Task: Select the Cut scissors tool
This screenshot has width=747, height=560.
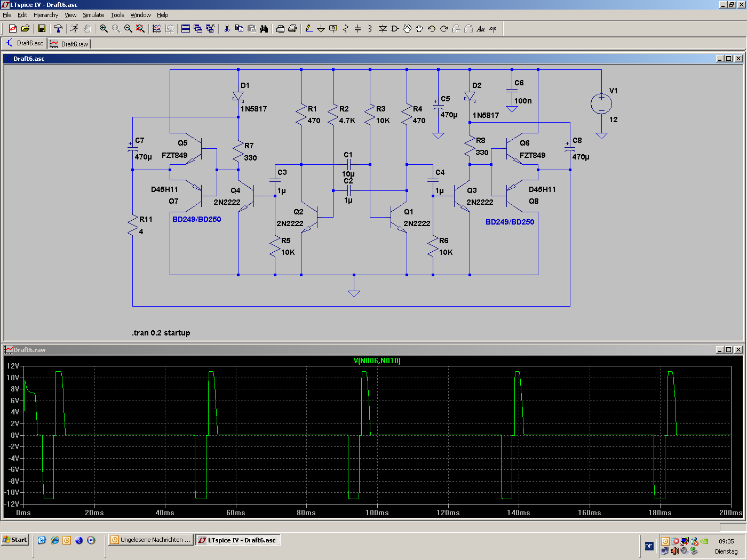Action: 227,29
